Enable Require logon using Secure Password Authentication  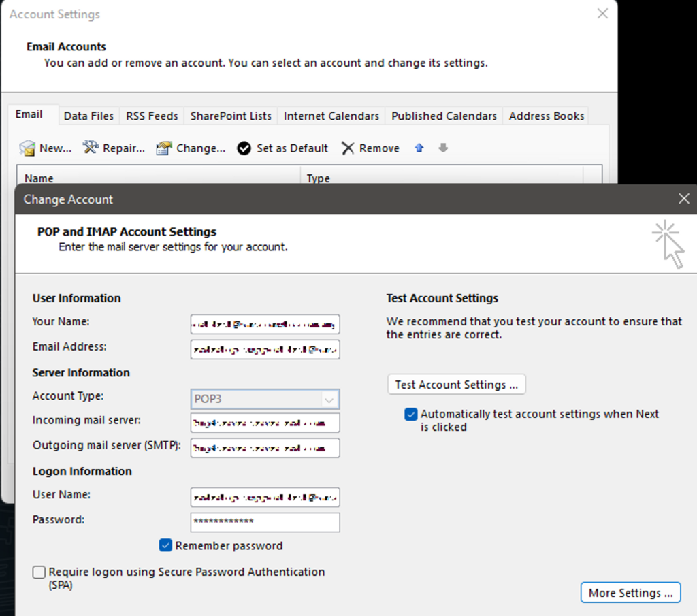pos(39,572)
